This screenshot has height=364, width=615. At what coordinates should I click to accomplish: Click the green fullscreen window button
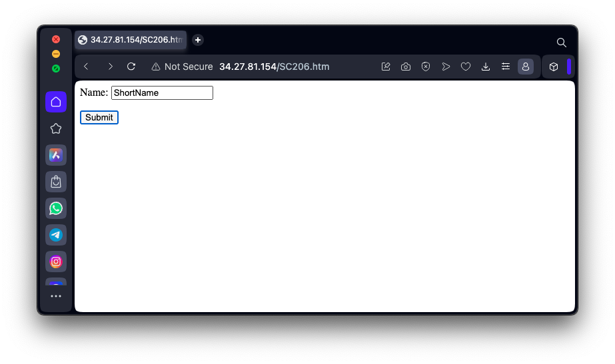[56, 69]
